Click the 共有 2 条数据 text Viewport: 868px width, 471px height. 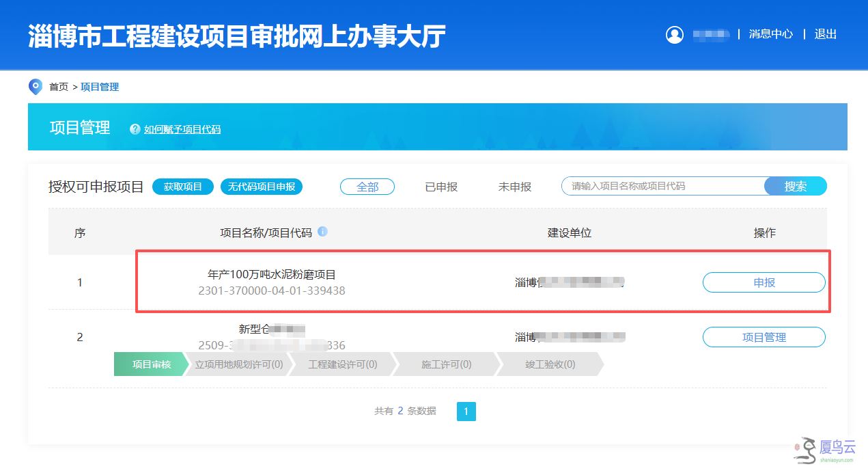point(405,411)
